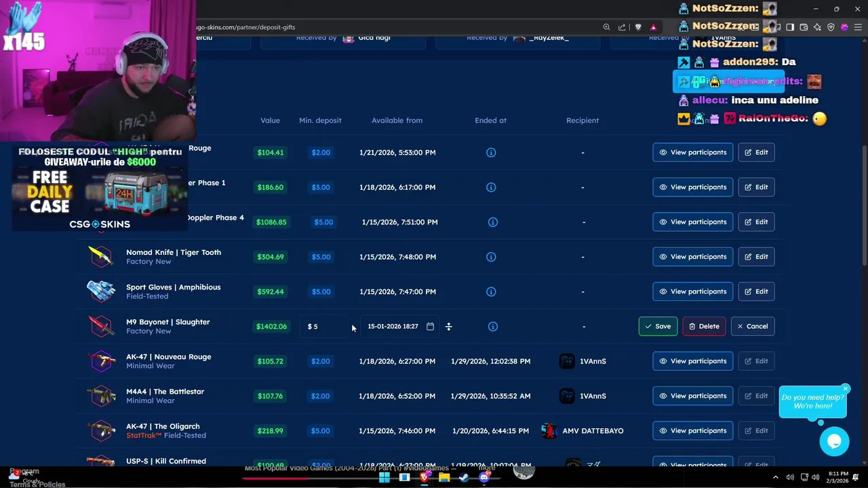Click the info icon in the $1086.85 row
The image size is (868, 488).
click(493, 222)
